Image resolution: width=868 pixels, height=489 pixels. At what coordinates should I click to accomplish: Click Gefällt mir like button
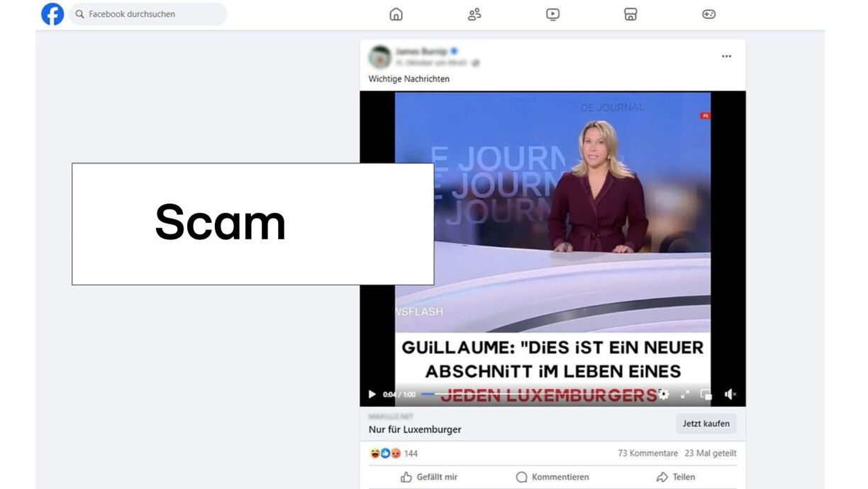[x=429, y=477]
